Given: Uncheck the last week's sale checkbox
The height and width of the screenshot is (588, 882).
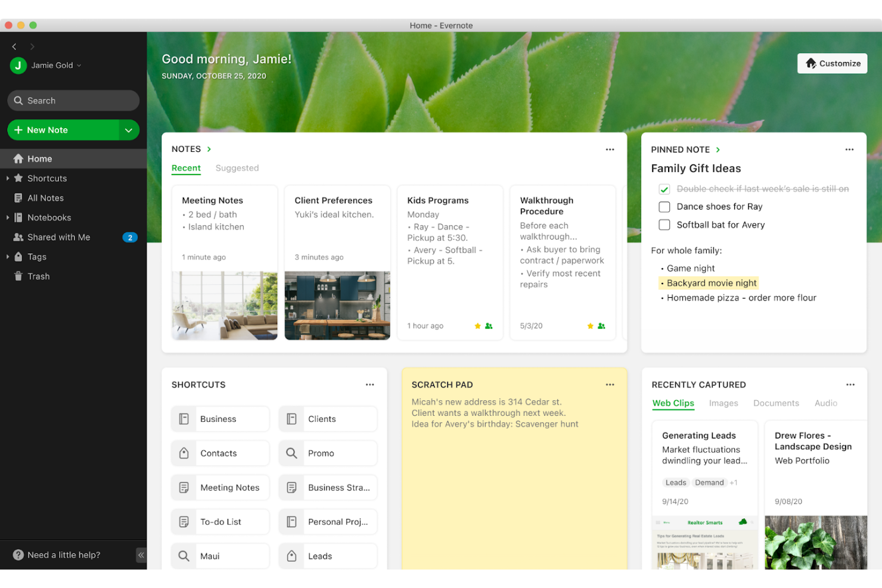Looking at the screenshot, I should [x=664, y=189].
